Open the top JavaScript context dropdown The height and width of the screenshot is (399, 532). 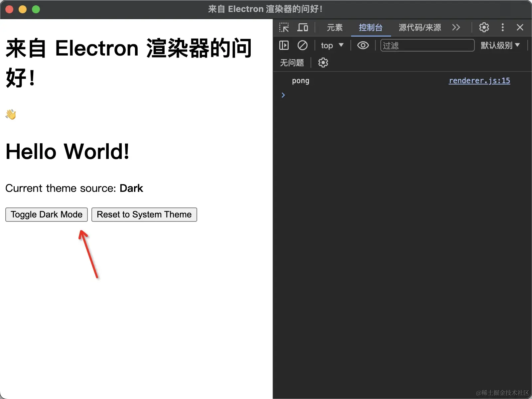(332, 45)
